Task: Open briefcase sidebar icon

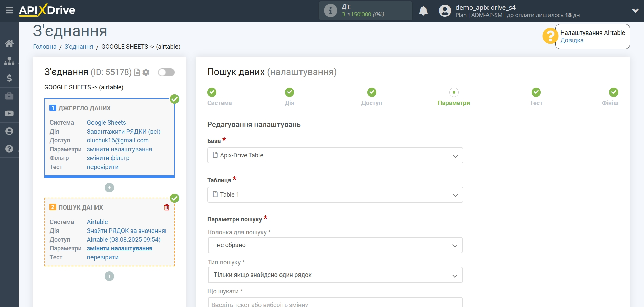Action: tap(9, 96)
